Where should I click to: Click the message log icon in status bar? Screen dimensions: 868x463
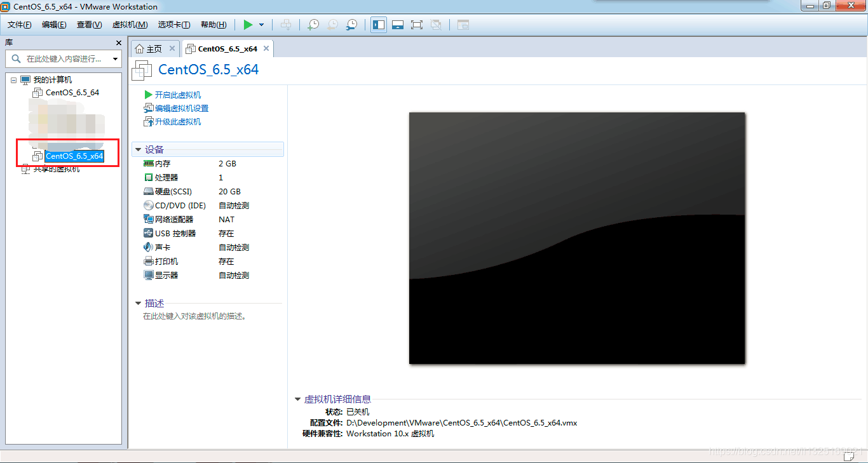[x=848, y=455]
